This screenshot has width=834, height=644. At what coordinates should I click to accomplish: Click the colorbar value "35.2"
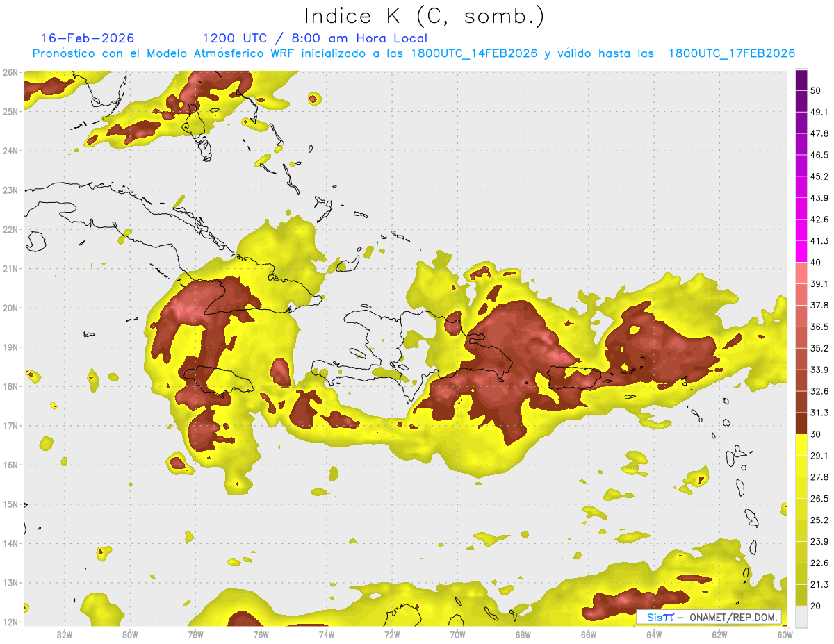[819, 348]
